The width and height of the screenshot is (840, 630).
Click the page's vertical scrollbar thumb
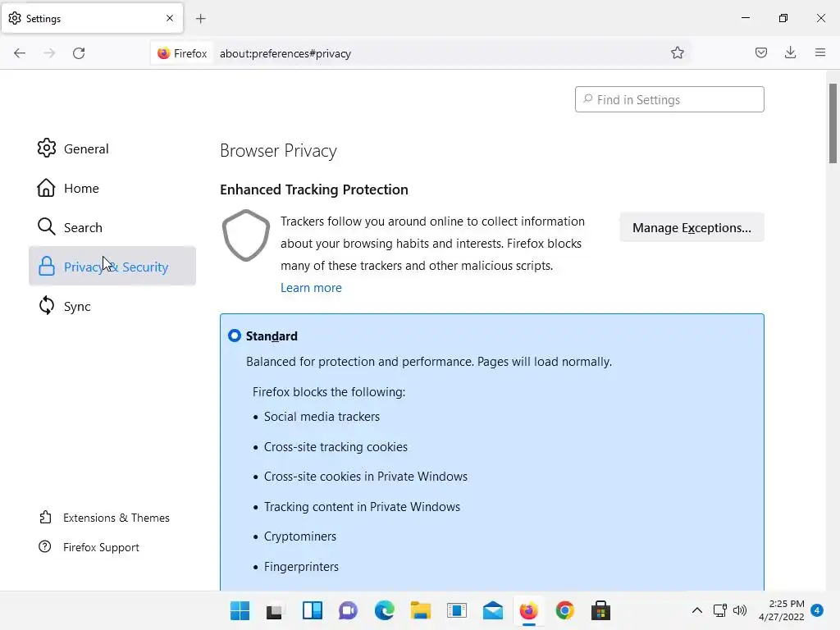coord(833,123)
